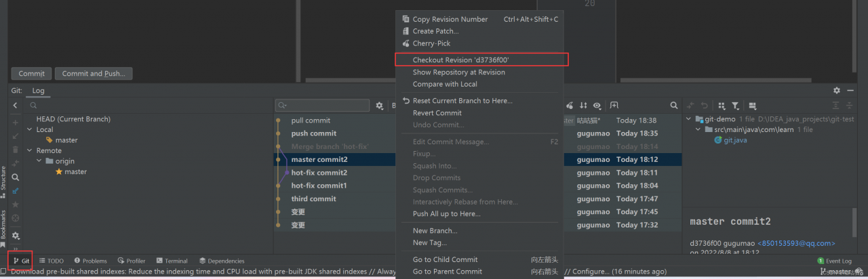
Task: Open the Problems tool window
Action: click(x=90, y=261)
